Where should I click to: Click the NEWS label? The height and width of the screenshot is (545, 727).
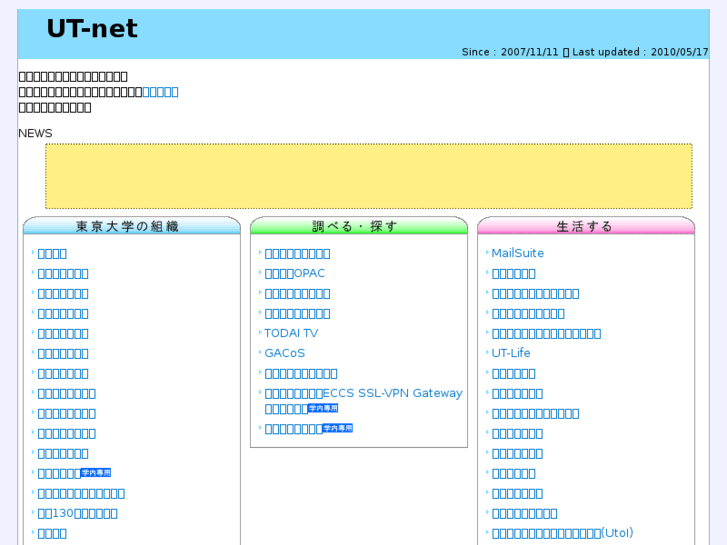[35, 134]
